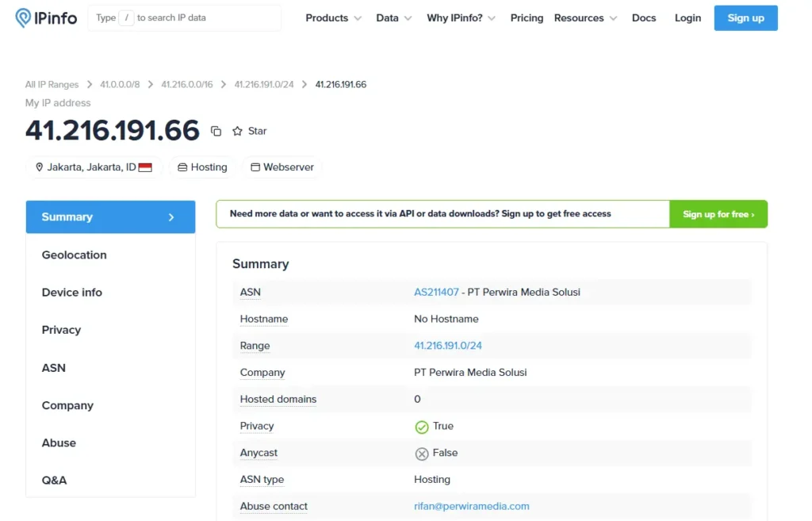This screenshot has width=812, height=521.
Task: Click the Indonesian flag icon
Action: (145, 167)
